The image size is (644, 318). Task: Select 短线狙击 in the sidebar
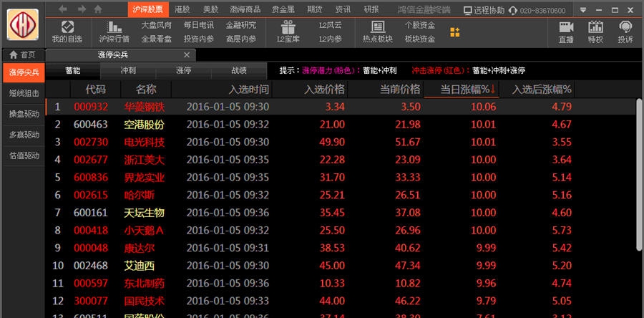coord(24,93)
